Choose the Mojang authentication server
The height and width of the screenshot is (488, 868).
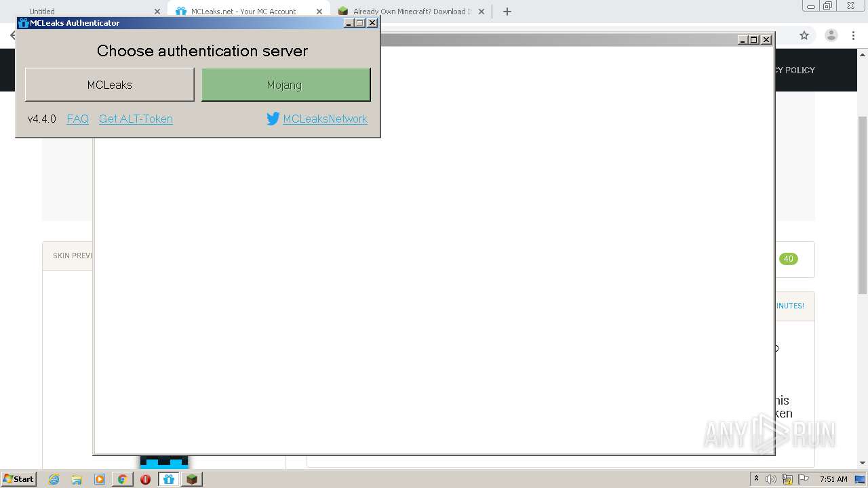[285, 85]
